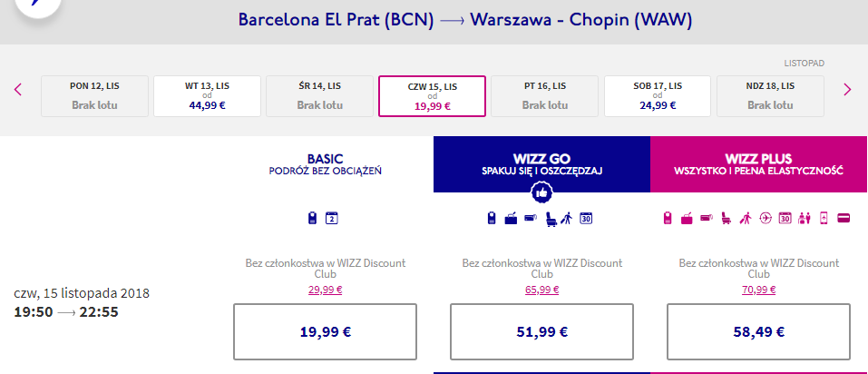Click the 70,99 € non-member price link
Viewport: 868px width, 374px height.
759,290
